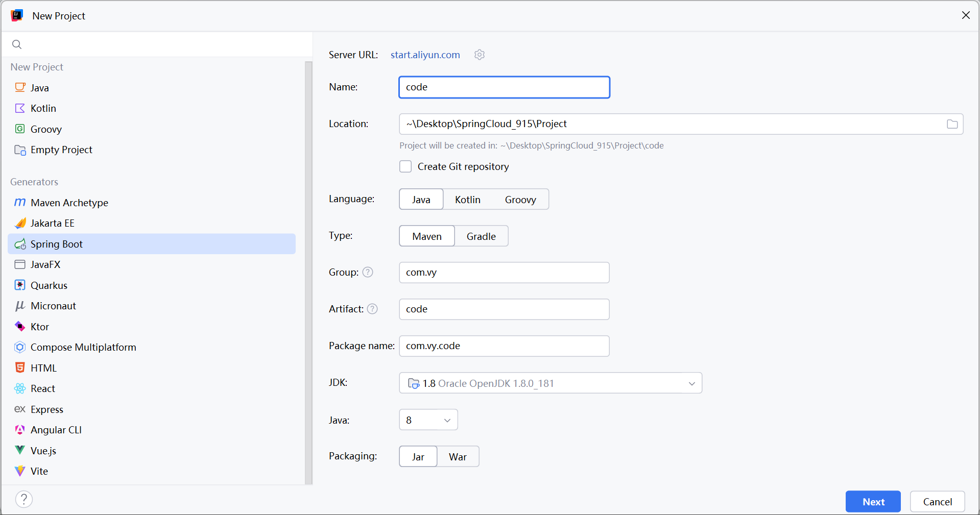
Task: Open server URL settings gear
Action: click(479, 55)
